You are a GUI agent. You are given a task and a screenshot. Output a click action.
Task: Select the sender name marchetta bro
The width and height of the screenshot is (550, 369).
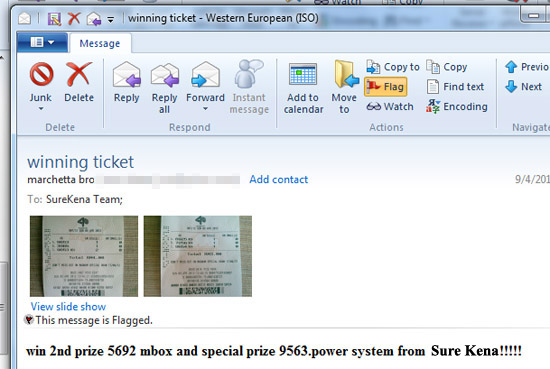pyautogui.click(x=61, y=180)
